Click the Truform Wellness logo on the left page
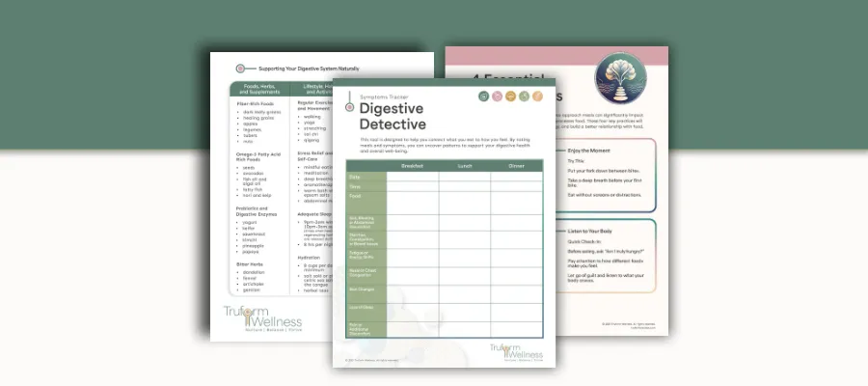 [x=262, y=318]
